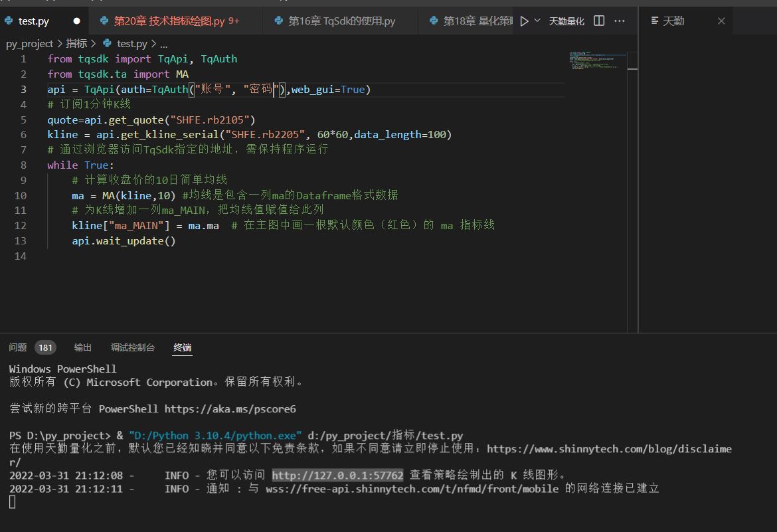The height and width of the screenshot is (532, 777).
Task: Click line number 8 in the gutter
Action: tap(23, 165)
